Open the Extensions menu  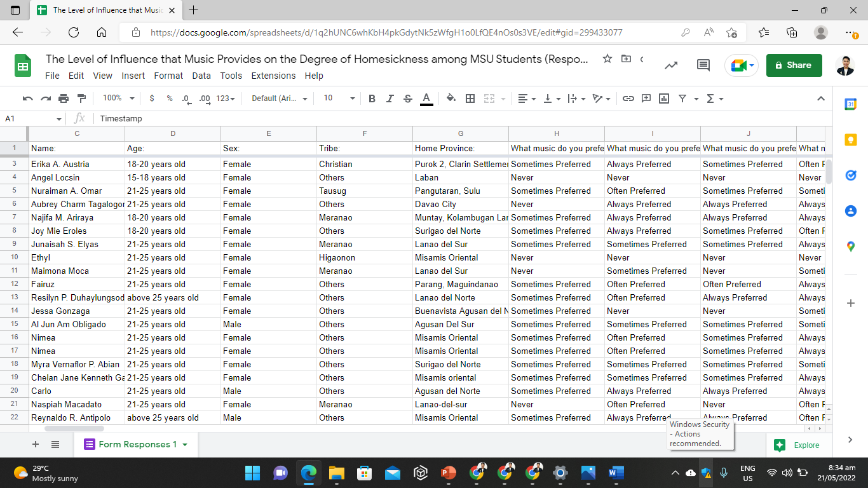click(x=273, y=76)
